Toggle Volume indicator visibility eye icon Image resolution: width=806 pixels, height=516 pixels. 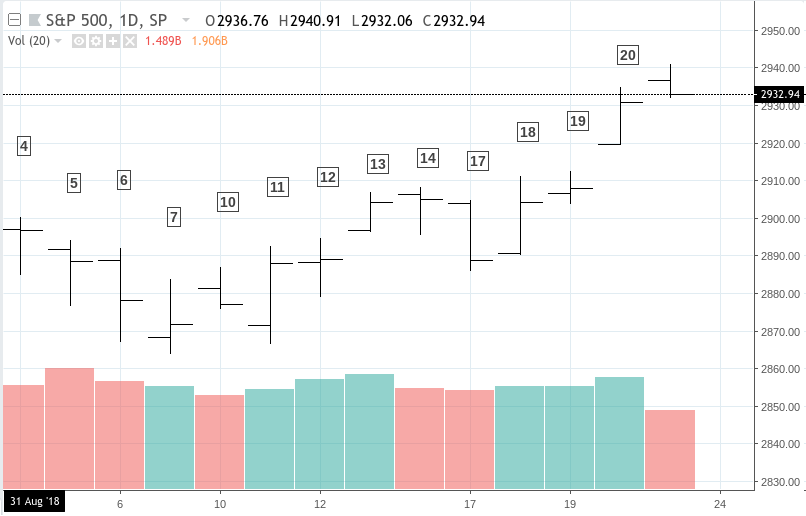[x=78, y=41]
